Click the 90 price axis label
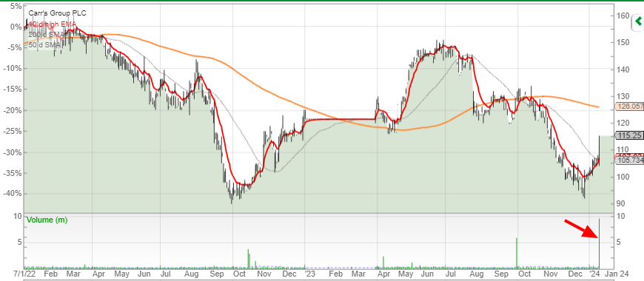 click(x=620, y=204)
